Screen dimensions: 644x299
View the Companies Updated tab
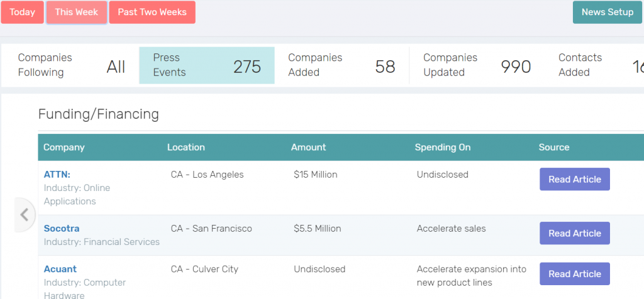[x=476, y=65]
